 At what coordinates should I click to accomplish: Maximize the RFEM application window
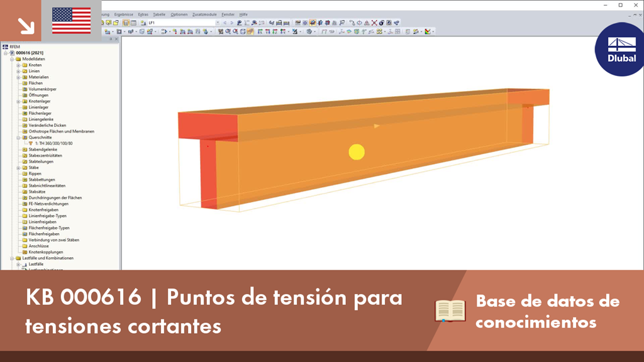point(621,5)
